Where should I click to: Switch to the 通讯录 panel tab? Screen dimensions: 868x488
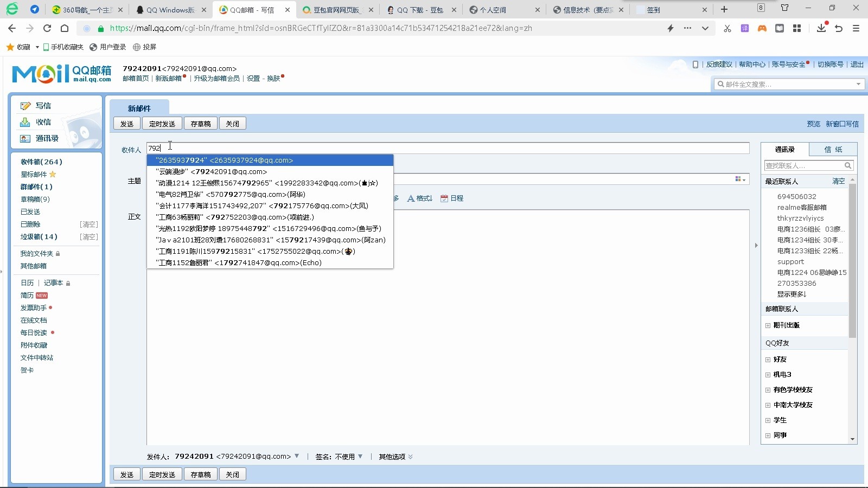(x=785, y=149)
